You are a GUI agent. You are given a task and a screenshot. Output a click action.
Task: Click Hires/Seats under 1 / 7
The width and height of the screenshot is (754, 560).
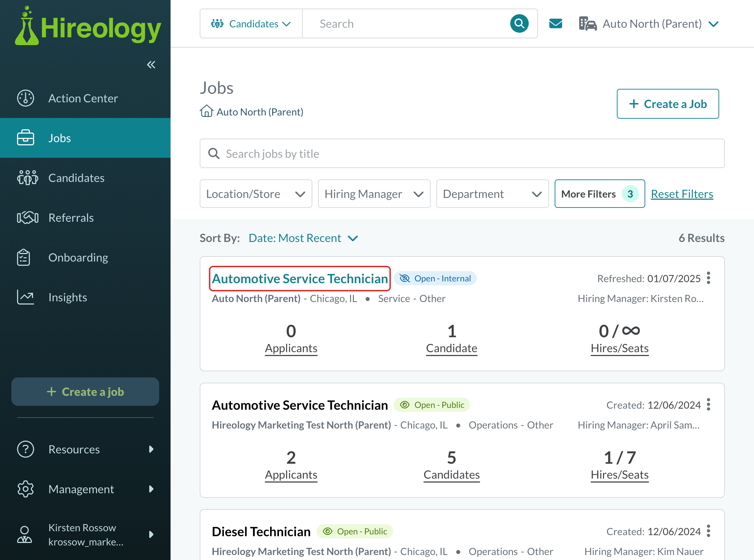click(620, 475)
